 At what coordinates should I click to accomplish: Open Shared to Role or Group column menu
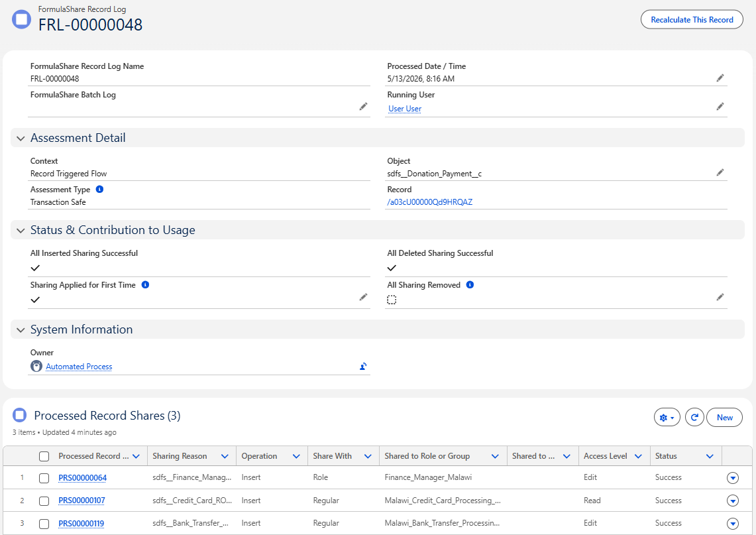[495, 456]
